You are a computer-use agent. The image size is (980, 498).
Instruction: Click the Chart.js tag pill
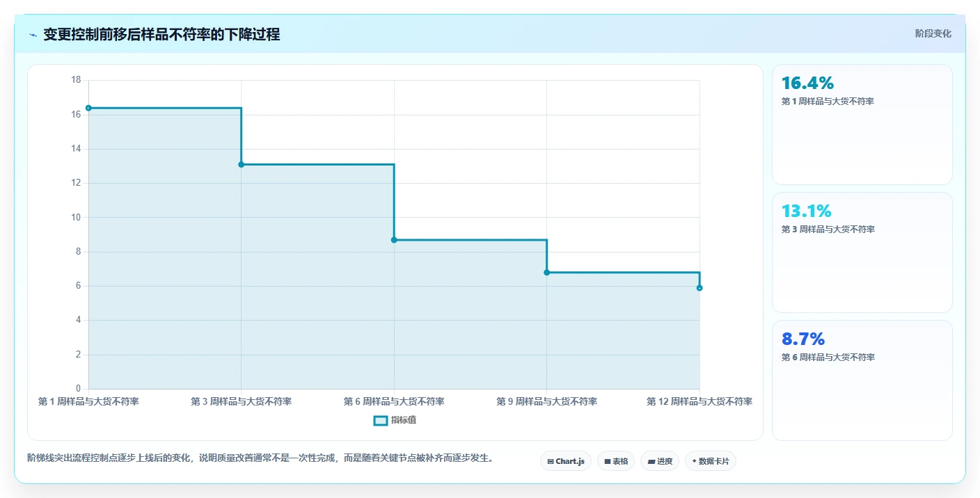(566, 461)
